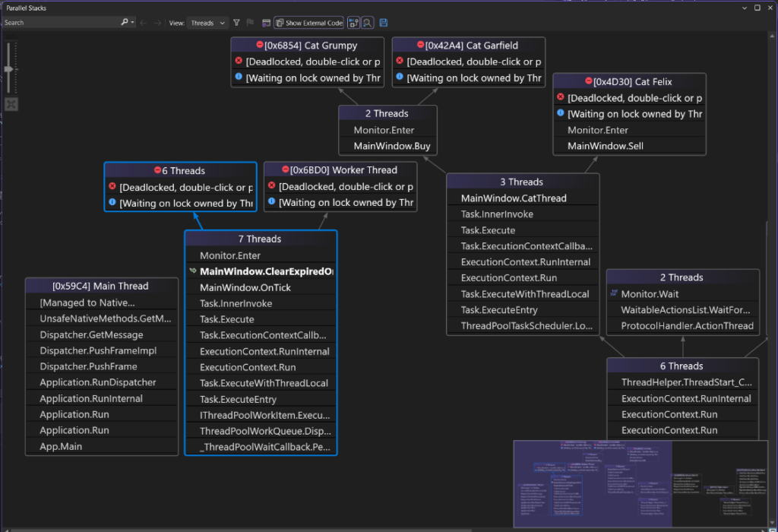The width and height of the screenshot is (778, 532).
Task: Click the flag icon in the toolbar
Action: click(249, 22)
